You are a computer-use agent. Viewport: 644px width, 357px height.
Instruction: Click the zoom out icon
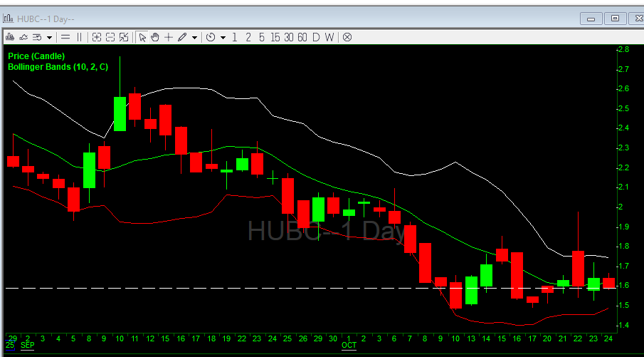point(111,37)
